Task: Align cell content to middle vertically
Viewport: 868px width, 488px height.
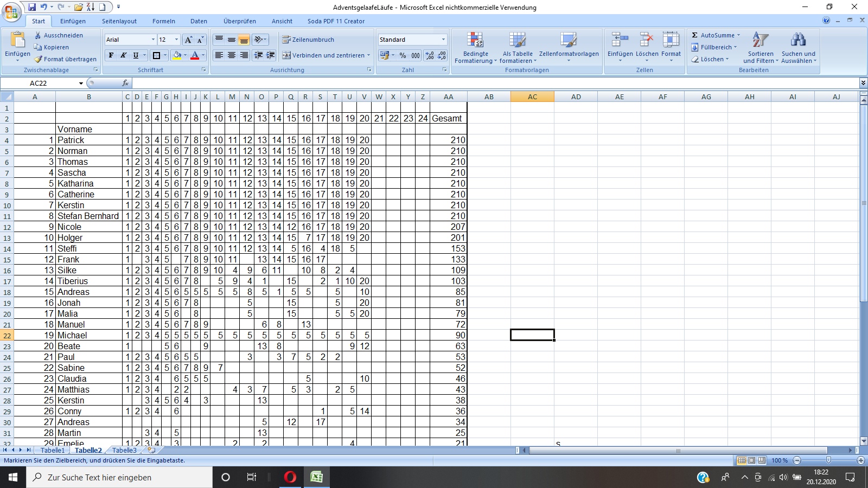Action: (232, 40)
